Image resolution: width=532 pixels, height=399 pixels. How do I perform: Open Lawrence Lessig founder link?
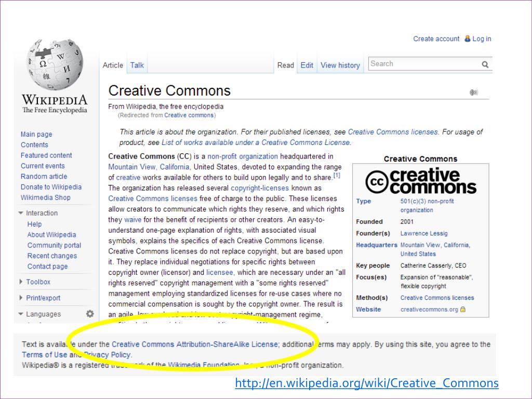pos(424,233)
